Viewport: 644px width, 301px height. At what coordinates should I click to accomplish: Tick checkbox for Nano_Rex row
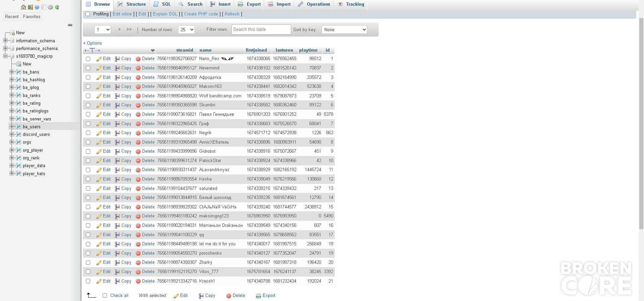coord(88,59)
